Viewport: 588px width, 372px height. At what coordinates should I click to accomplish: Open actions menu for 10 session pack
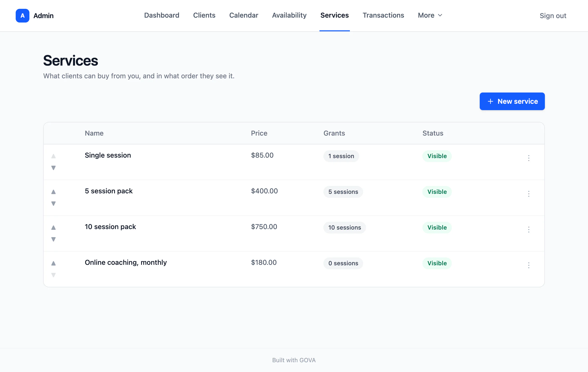click(529, 230)
